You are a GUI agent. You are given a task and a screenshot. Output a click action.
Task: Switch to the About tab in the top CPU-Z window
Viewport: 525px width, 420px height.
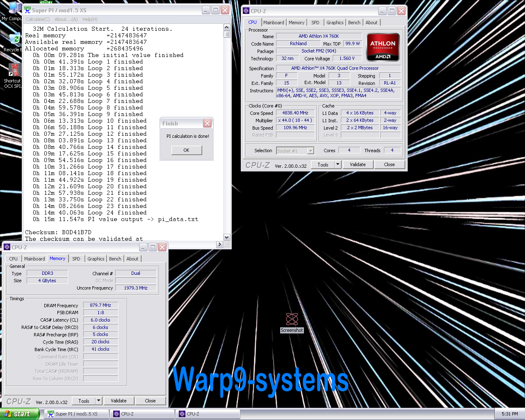point(372,23)
